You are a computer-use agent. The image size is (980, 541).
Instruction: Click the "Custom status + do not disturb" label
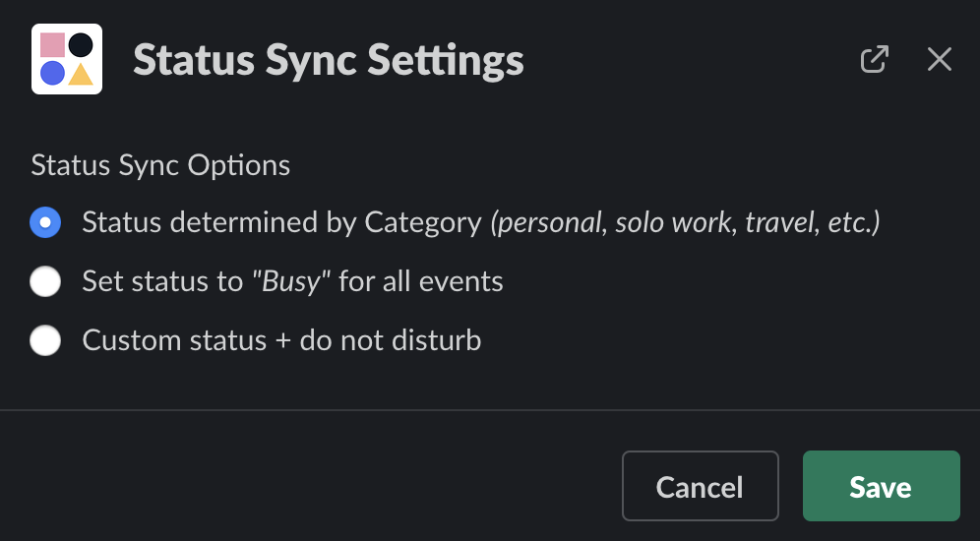pyautogui.click(x=281, y=341)
